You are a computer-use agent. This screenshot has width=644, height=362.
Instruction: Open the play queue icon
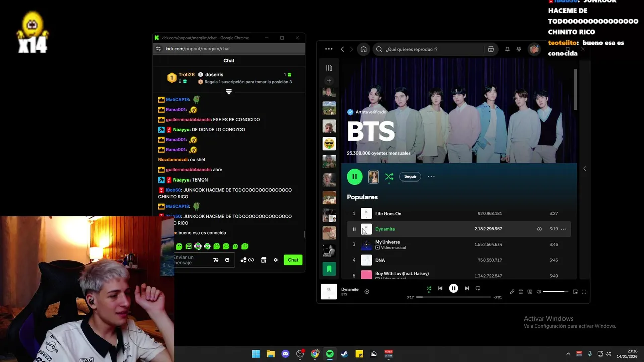(x=521, y=292)
